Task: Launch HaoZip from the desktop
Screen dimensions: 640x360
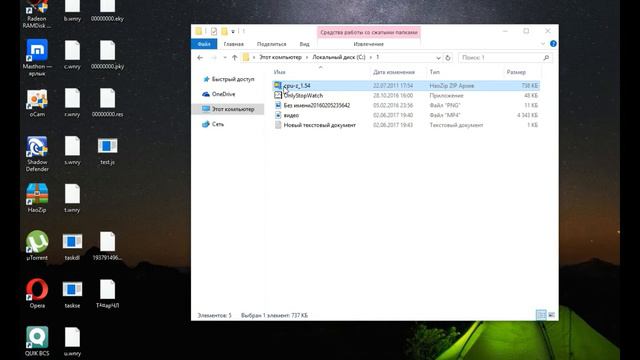Action: (x=37, y=198)
